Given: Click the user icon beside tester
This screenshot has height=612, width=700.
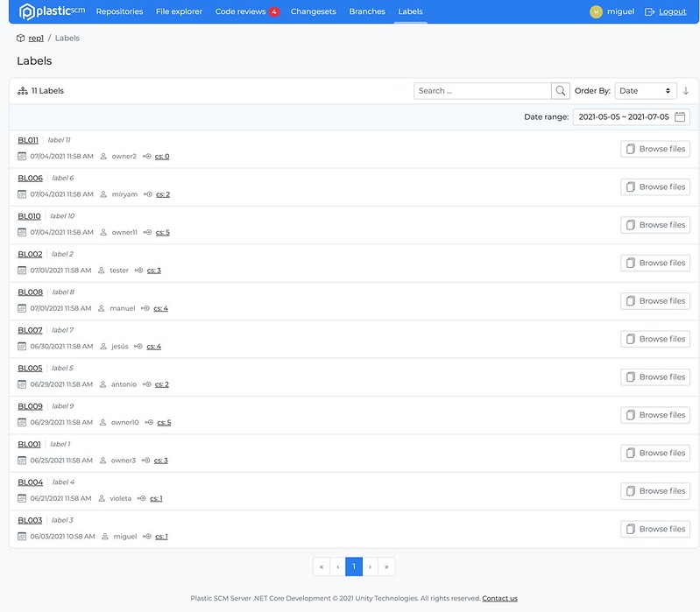Looking at the screenshot, I should point(102,271).
